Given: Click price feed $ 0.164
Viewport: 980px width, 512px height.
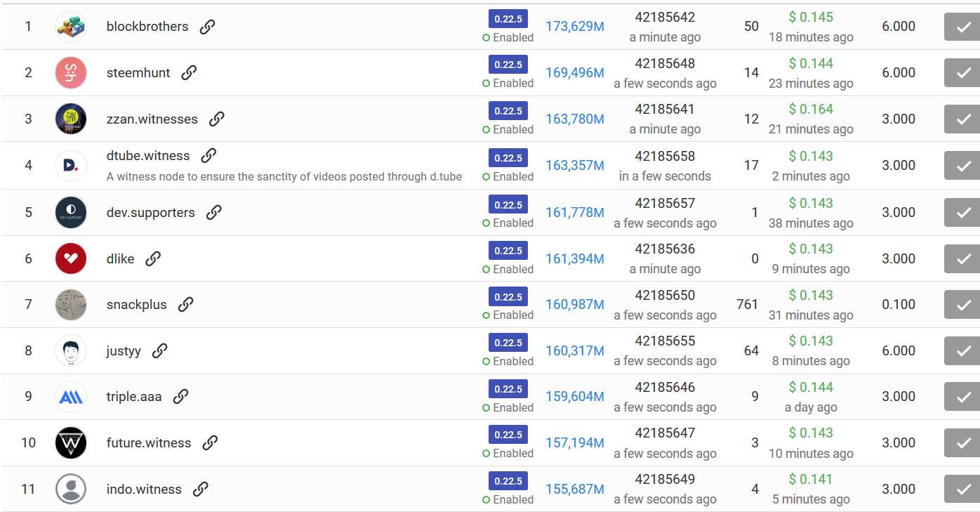Looking at the screenshot, I should pos(811,109).
